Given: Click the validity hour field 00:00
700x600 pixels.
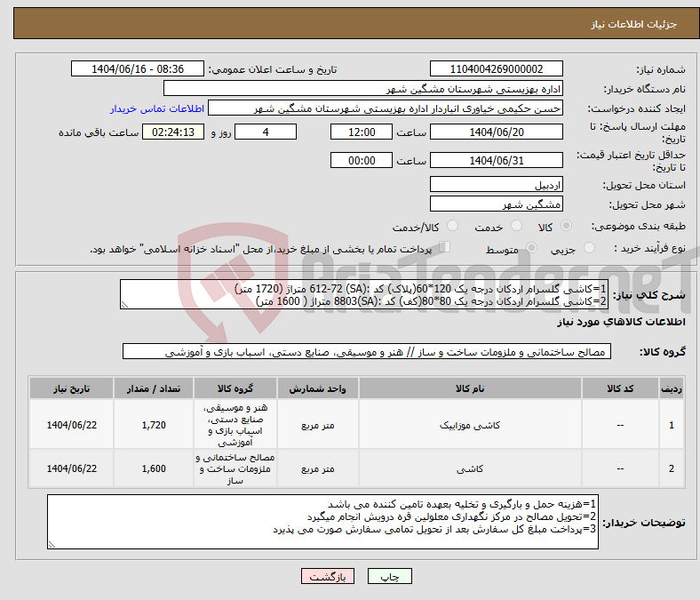Looking at the screenshot, I should point(362,160).
